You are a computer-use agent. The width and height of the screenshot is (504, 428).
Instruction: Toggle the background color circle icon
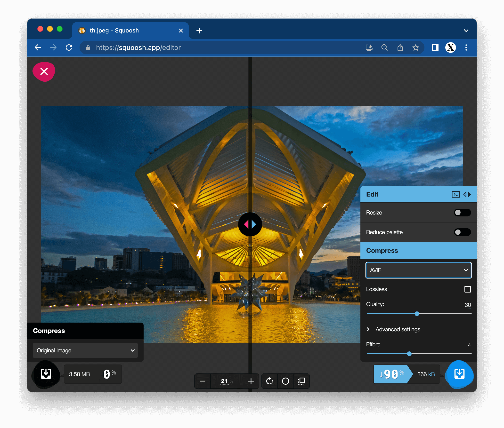[x=285, y=381]
